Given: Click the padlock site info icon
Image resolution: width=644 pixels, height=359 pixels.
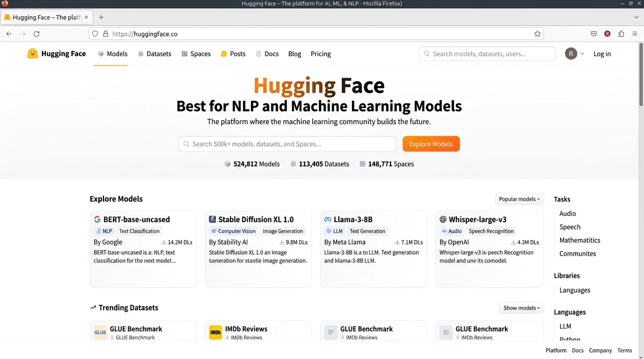Looking at the screenshot, I should coord(106,34).
